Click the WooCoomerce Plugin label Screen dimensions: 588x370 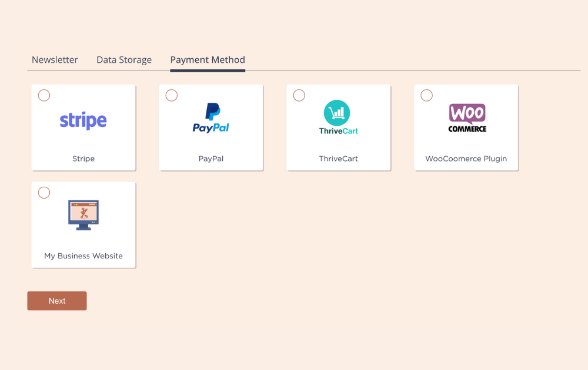tap(466, 159)
